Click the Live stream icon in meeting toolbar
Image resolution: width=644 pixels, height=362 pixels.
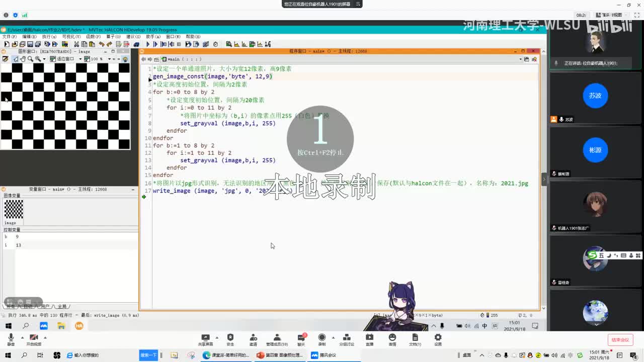click(x=369, y=339)
